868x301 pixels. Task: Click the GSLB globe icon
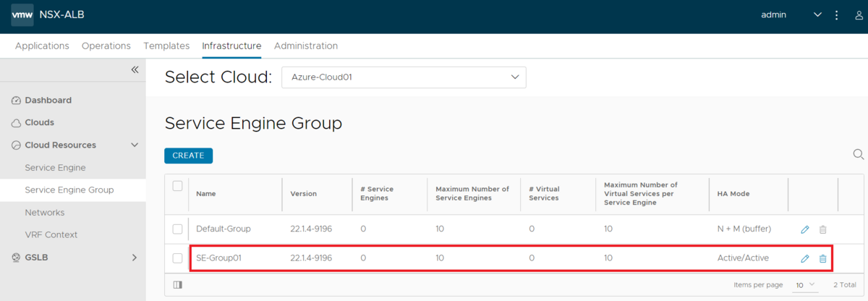17,258
